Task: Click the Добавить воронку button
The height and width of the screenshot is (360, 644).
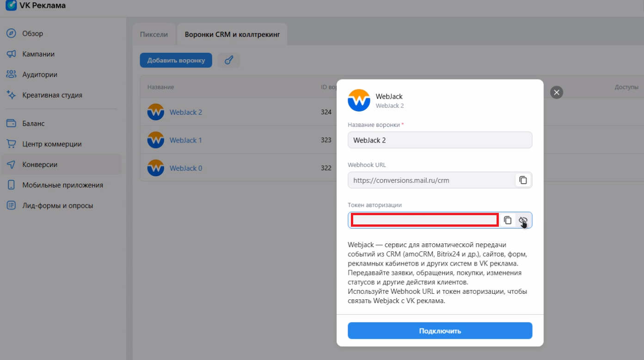Action: (x=176, y=60)
